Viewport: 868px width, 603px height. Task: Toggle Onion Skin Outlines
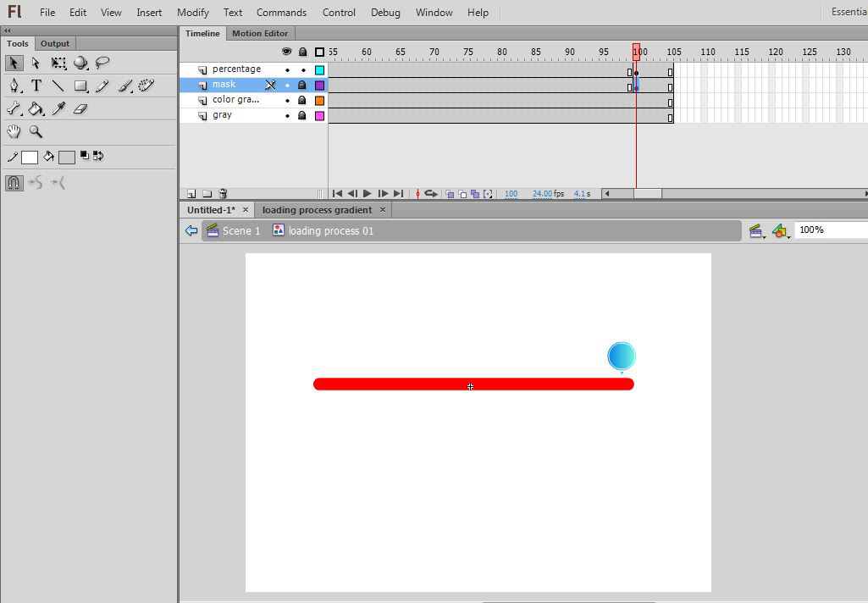(x=462, y=194)
